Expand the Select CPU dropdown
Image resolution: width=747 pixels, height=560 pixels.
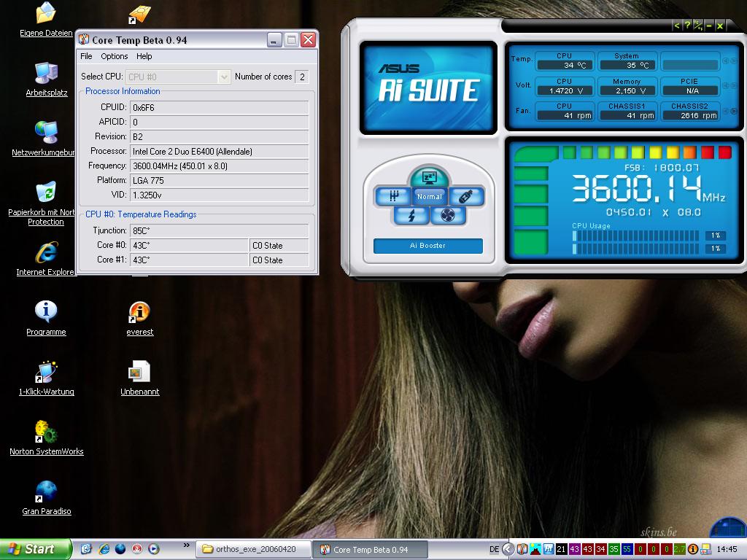coord(224,77)
